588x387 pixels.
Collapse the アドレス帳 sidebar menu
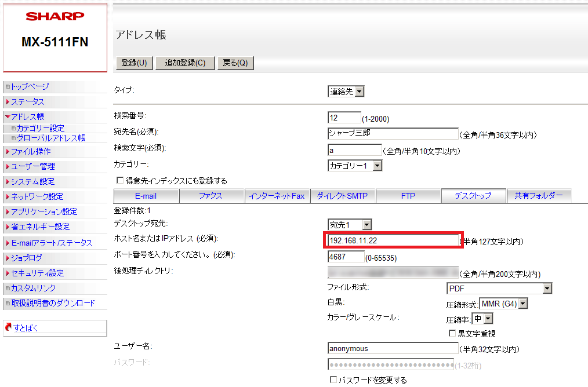tap(27, 116)
